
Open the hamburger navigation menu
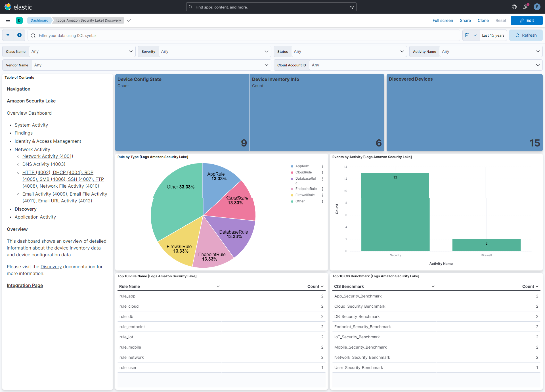[x=8, y=20]
